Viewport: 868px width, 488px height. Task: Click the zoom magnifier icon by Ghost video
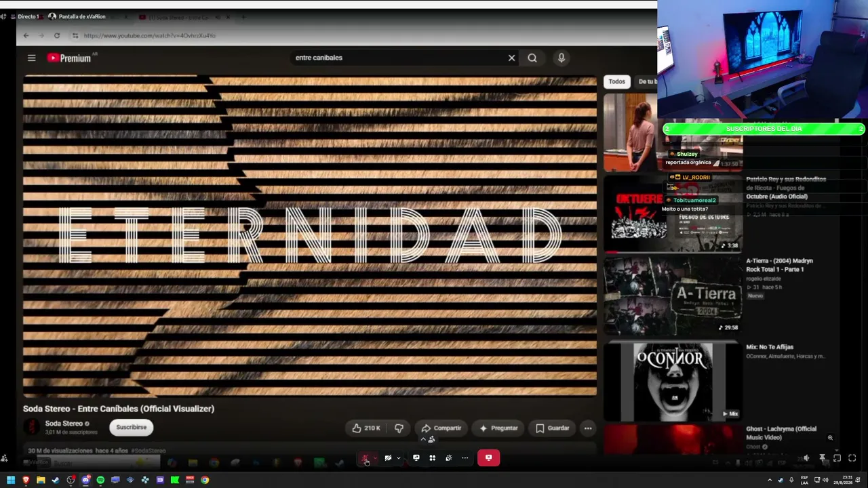point(830,438)
